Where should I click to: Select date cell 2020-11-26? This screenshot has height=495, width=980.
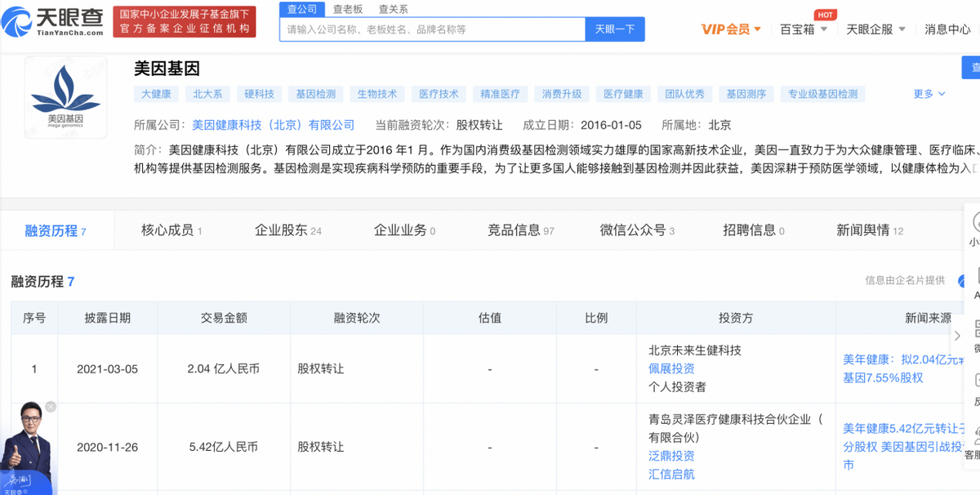pyautogui.click(x=108, y=448)
